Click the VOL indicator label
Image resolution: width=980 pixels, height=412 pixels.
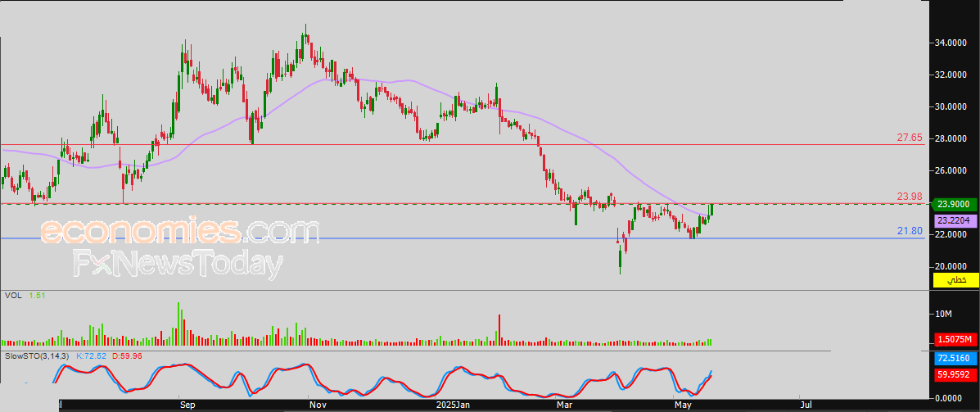(12, 295)
